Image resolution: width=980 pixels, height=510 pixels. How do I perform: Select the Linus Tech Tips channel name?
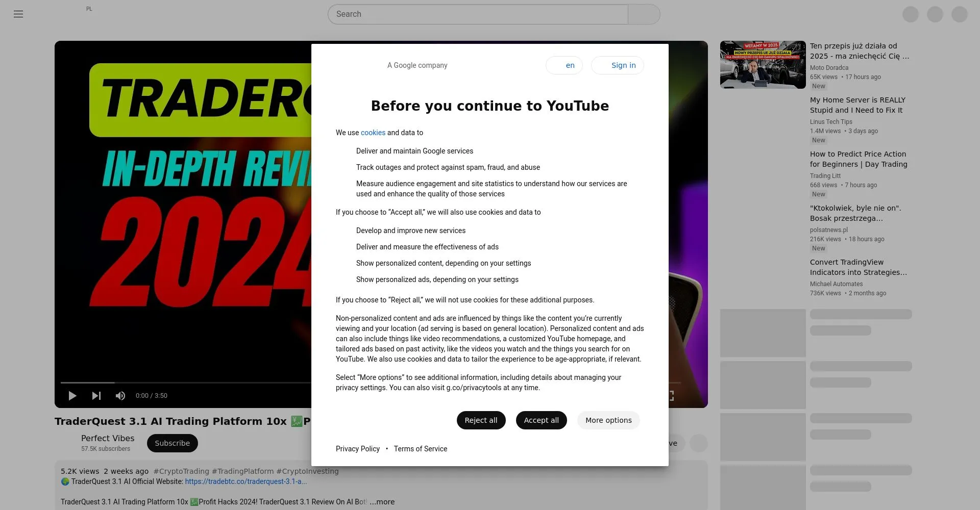point(831,122)
